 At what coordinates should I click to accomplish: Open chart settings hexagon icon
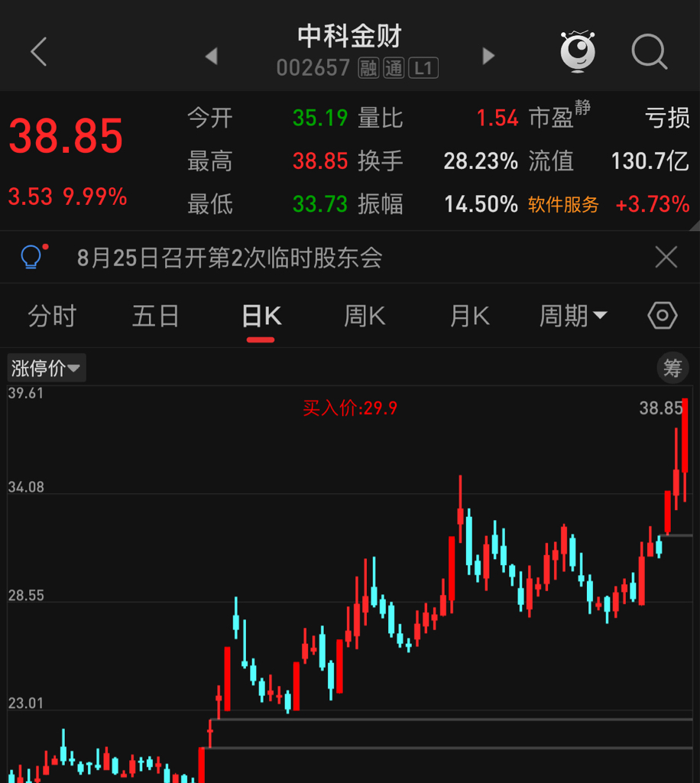(662, 316)
